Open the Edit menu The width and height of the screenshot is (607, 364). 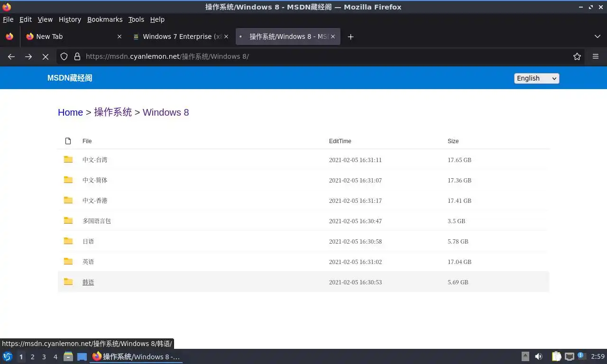[x=26, y=19]
